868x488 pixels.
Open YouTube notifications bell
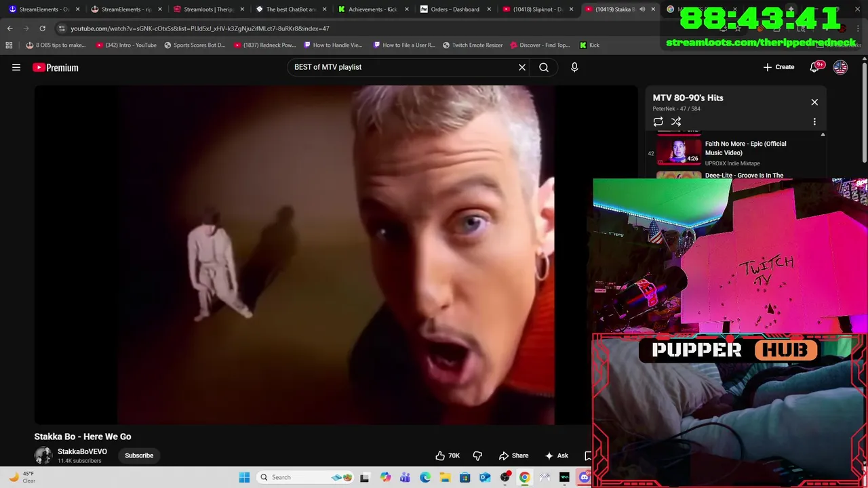[814, 67]
